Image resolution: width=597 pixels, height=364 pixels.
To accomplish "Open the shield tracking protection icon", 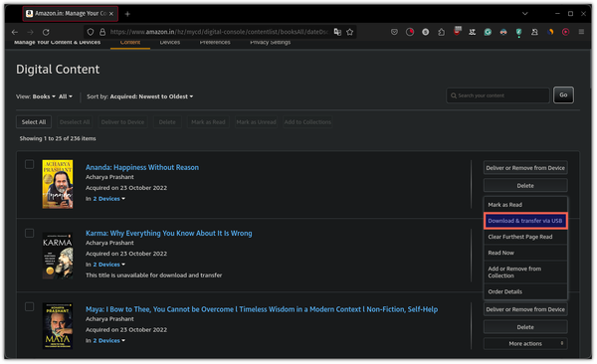I will click(91, 32).
